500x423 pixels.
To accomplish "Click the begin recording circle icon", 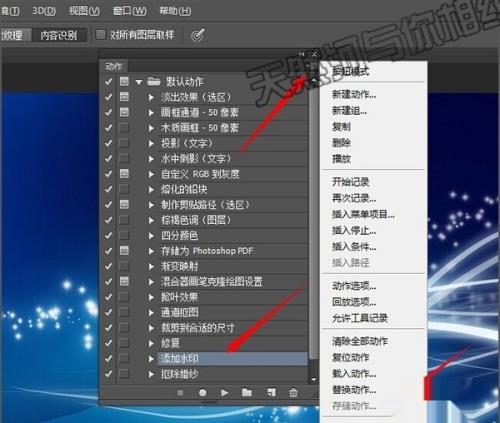I will coord(202,393).
